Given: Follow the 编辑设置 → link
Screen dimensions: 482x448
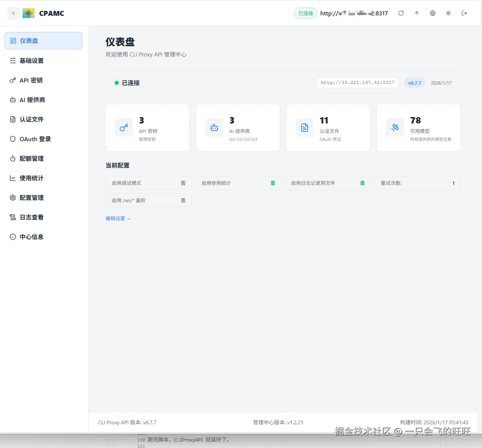Looking at the screenshot, I should tap(118, 218).
